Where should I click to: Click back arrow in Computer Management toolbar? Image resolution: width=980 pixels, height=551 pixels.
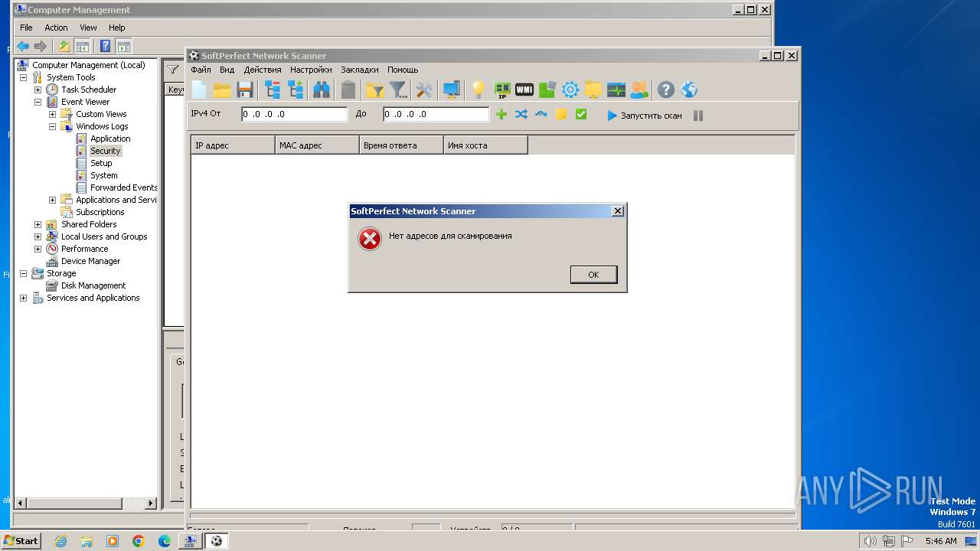point(23,46)
